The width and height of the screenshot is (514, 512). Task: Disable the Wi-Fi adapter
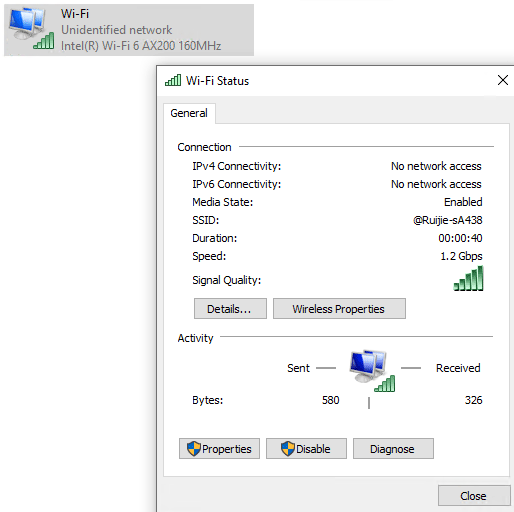click(306, 449)
